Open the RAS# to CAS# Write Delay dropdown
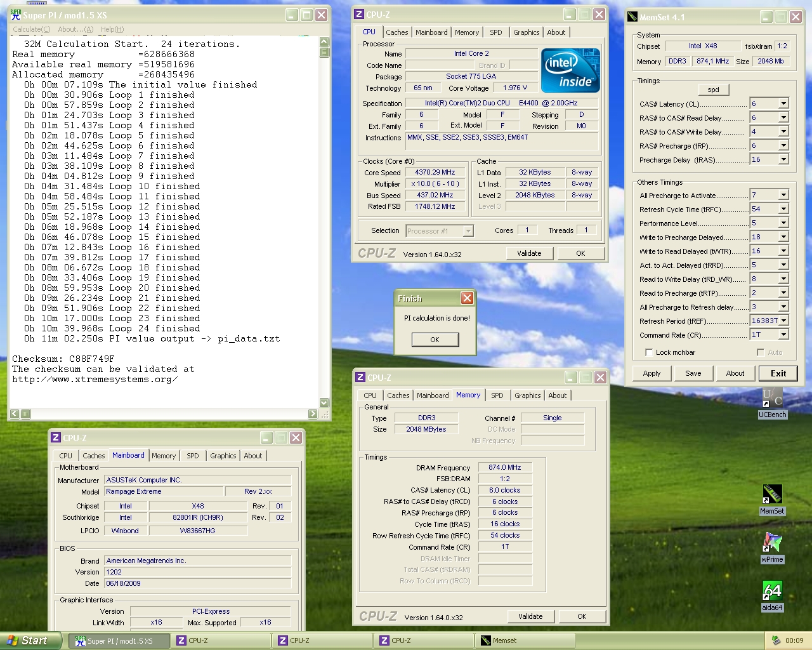Image resolution: width=812 pixels, height=650 pixels. pyautogui.click(x=783, y=131)
